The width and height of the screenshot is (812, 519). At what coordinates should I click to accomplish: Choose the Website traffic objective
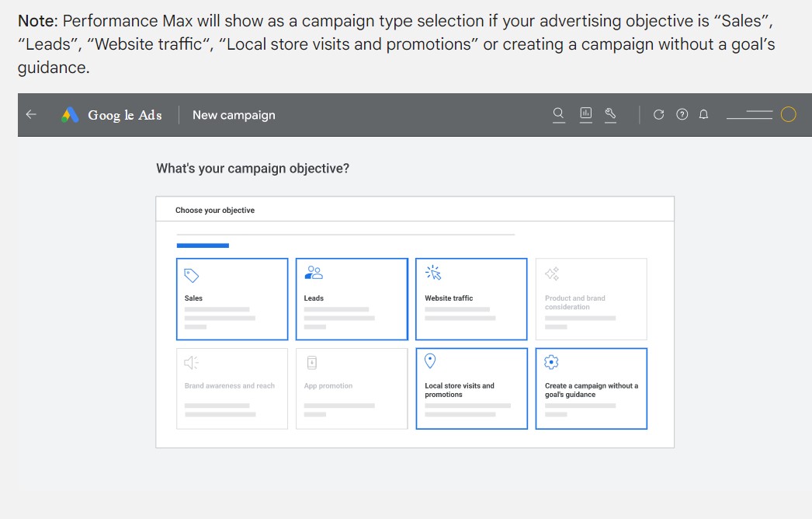pyautogui.click(x=471, y=299)
